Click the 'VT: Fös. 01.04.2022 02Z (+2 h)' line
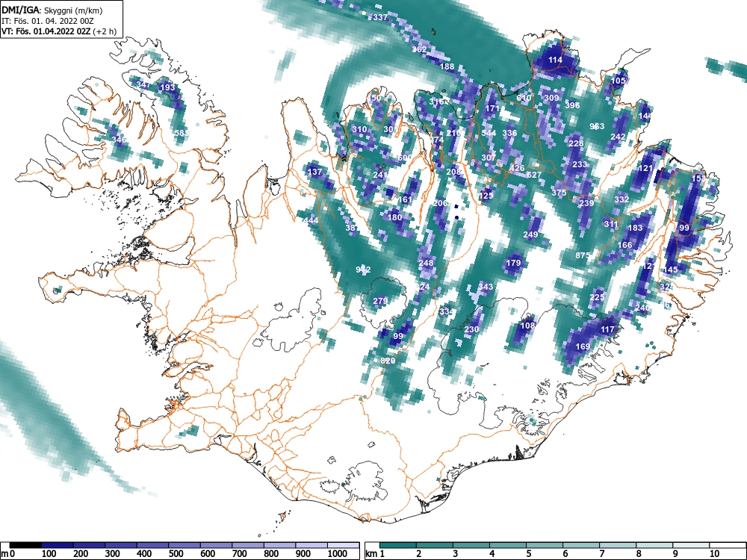The width and height of the screenshot is (747, 560). 58,31
